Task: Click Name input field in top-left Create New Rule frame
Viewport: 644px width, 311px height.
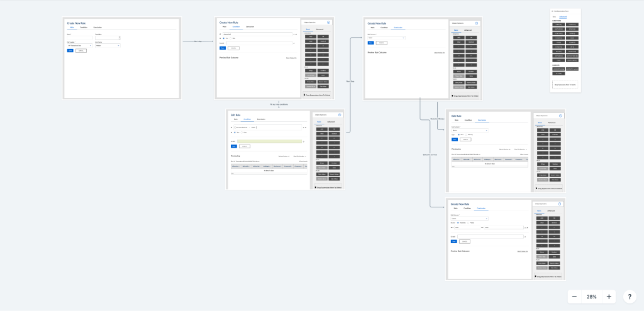Action: pyautogui.click(x=79, y=37)
